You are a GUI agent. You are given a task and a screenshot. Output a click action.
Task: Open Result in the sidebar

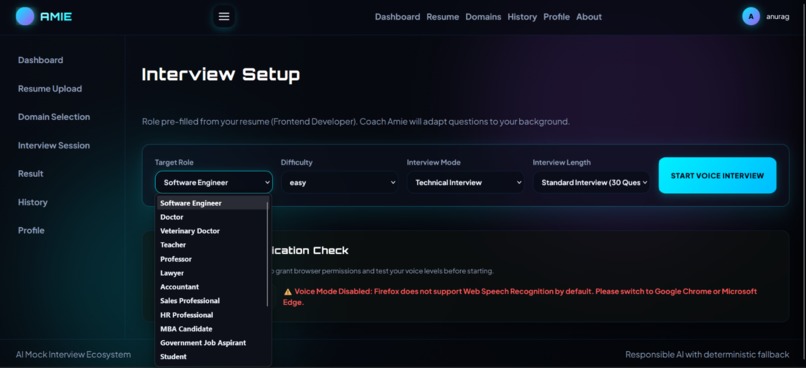coord(31,174)
